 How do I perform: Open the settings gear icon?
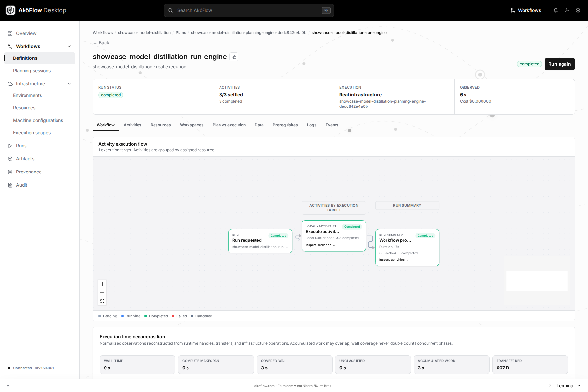tap(578, 10)
